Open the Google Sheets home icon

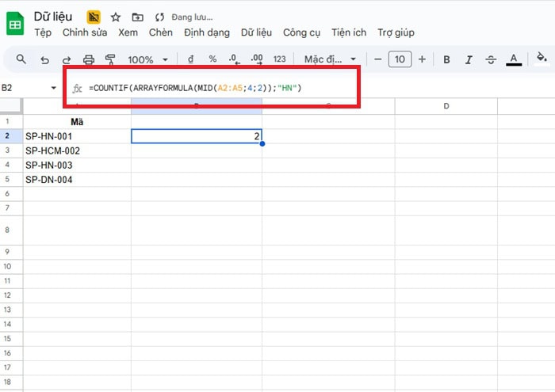click(x=15, y=24)
